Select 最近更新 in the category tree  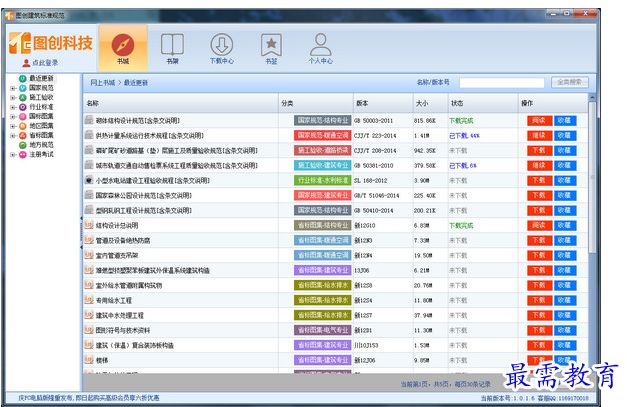click(x=41, y=78)
